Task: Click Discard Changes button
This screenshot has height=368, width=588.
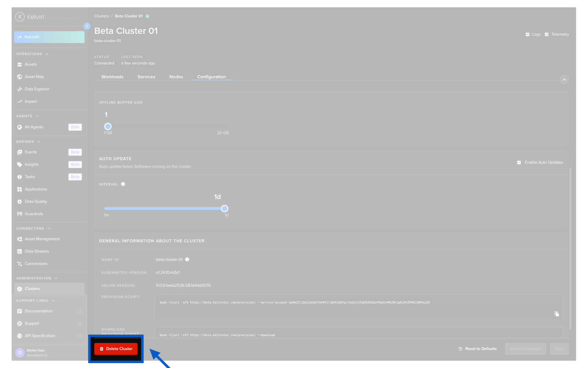Action: [526, 349]
